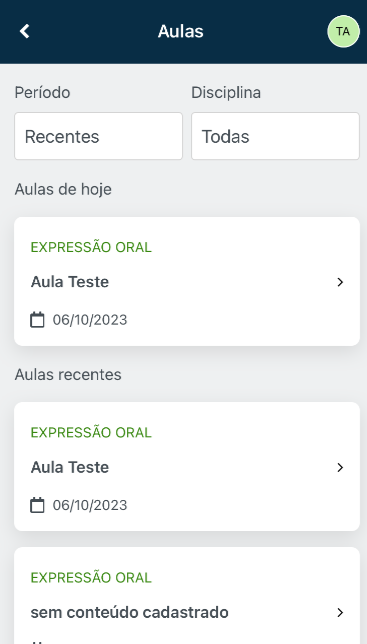The width and height of the screenshot is (367, 644).
Task: Open today's Aula Teste via its chevron arrow
Action: pyautogui.click(x=340, y=282)
